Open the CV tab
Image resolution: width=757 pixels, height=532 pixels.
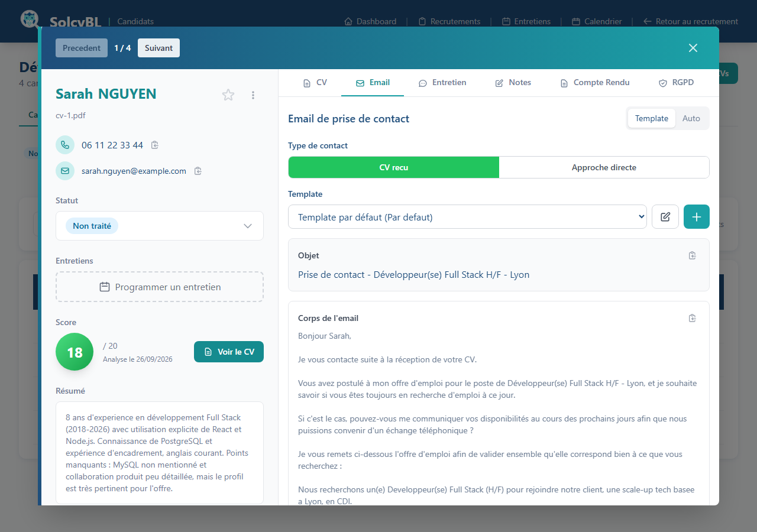pyautogui.click(x=315, y=83)
